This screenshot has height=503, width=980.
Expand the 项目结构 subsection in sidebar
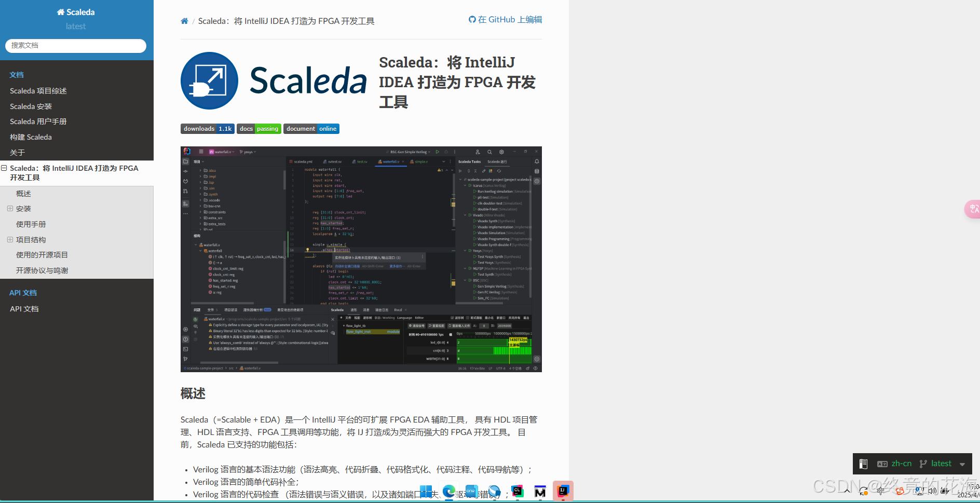tap(10, 240)
